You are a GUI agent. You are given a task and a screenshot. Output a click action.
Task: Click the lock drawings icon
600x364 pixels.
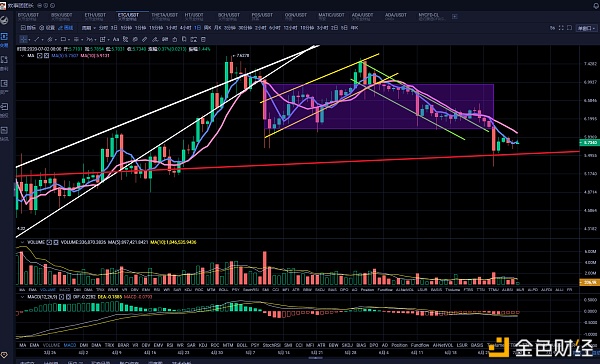[x=174, y=39]
